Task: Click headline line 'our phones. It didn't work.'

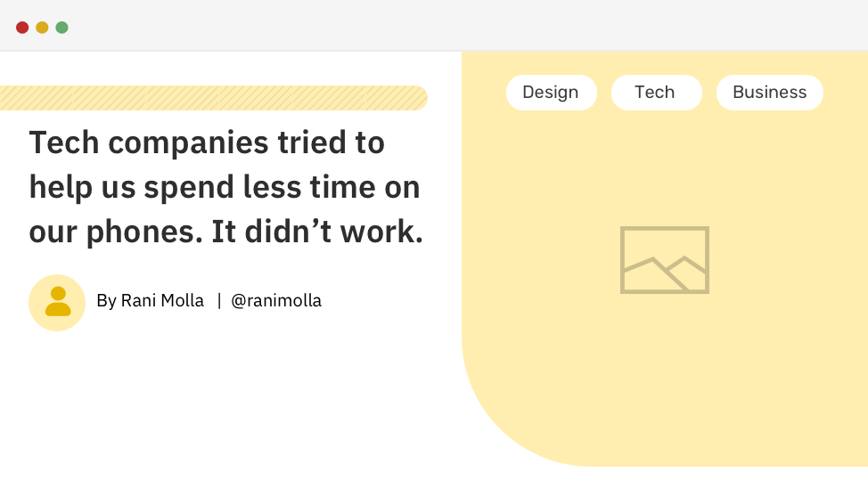Action: coord(225,232)
